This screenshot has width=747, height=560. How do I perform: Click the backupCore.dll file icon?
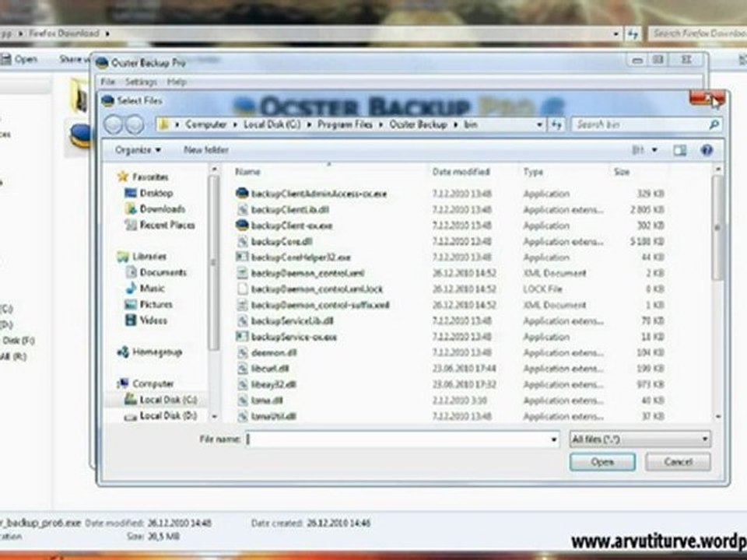(x=243, y=241)
